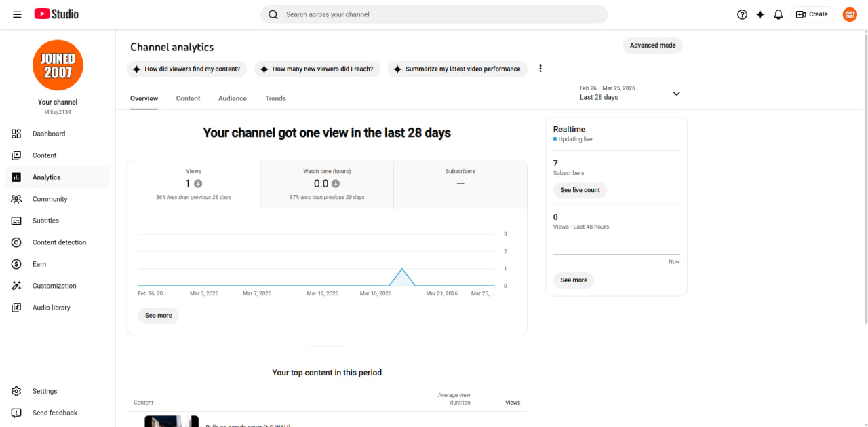Click the 'Average view duration' column header
Viewport: 868px width, 427px height.
point(454,399)
